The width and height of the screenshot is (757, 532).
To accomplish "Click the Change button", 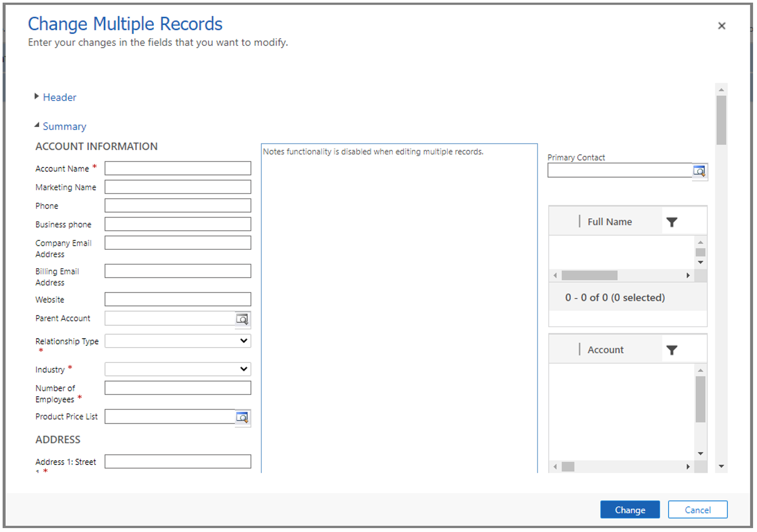I will tap(630, 510).
